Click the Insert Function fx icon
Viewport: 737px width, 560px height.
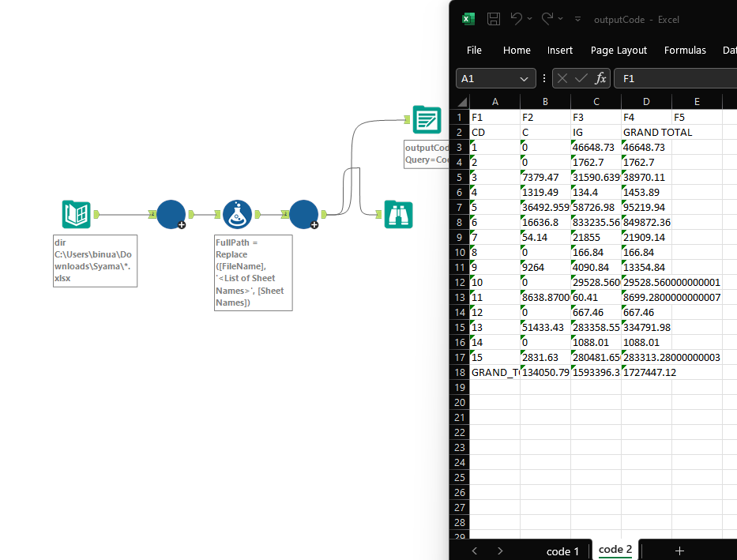point(600,78)
